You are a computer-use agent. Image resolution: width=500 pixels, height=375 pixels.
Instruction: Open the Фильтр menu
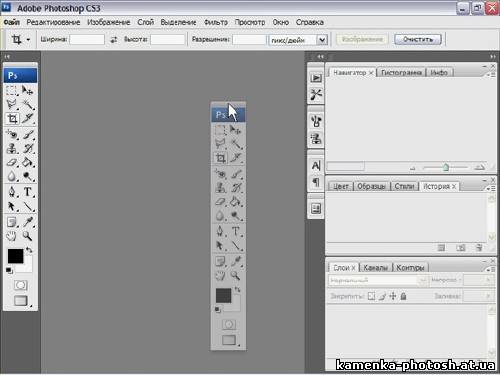point(216,22)
